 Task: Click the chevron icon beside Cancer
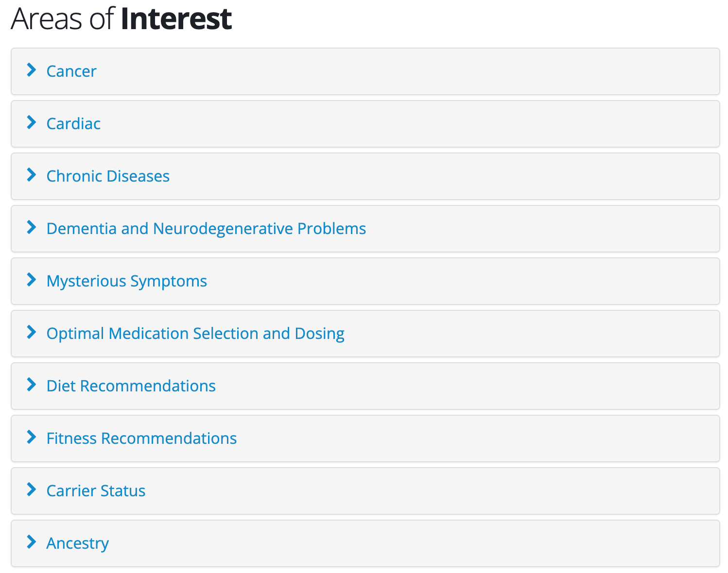(32, 70)
